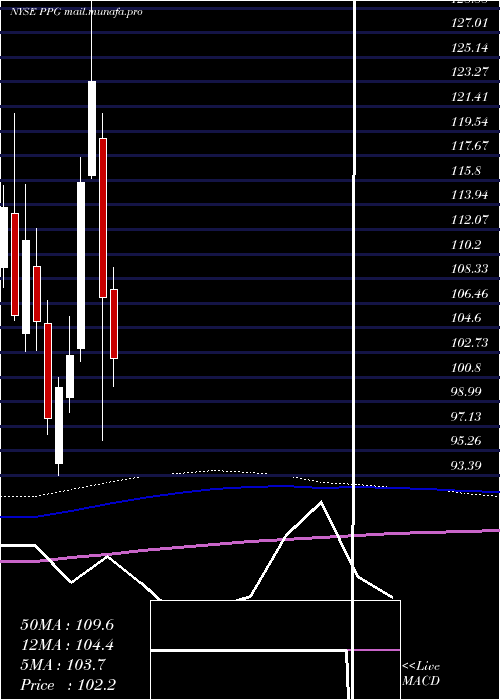Click the large white candlestick body below 115.8

point(81,265)
